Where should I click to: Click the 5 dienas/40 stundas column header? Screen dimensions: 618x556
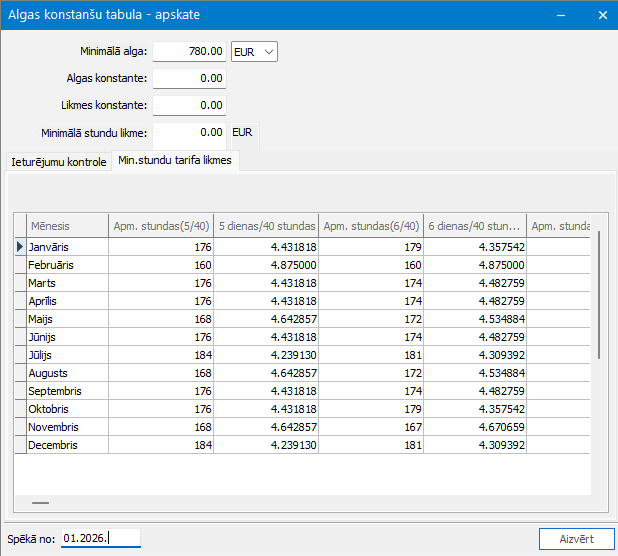[x=266, y=226]
